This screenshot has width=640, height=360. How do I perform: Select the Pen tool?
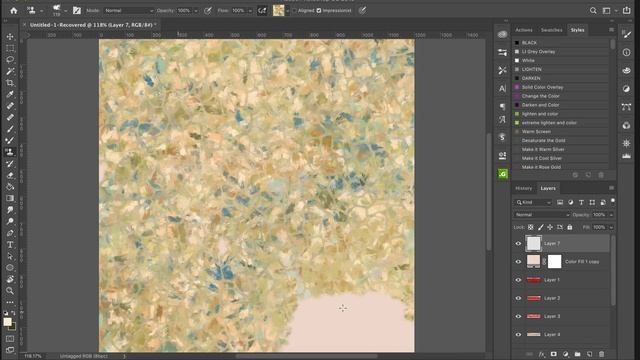coord(10,233)
